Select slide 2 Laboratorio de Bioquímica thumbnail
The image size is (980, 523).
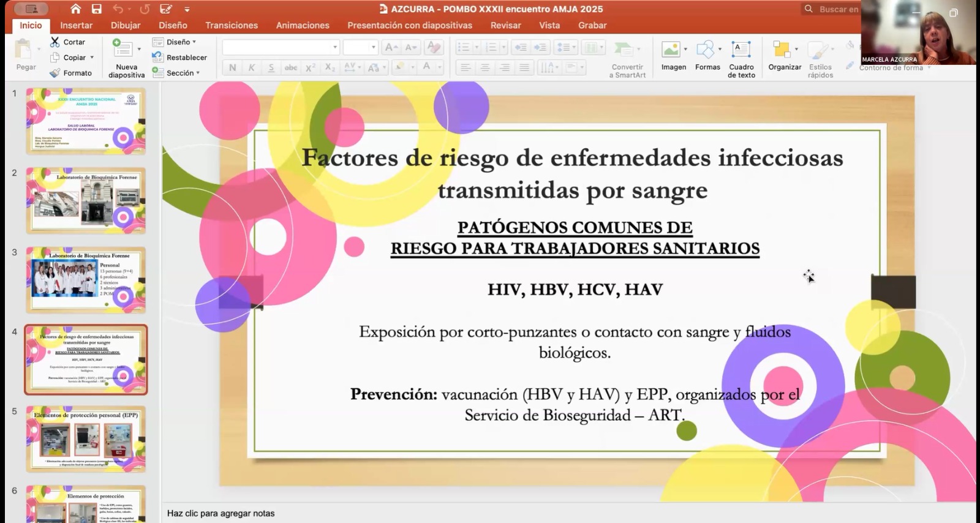[x=86, y=200]
